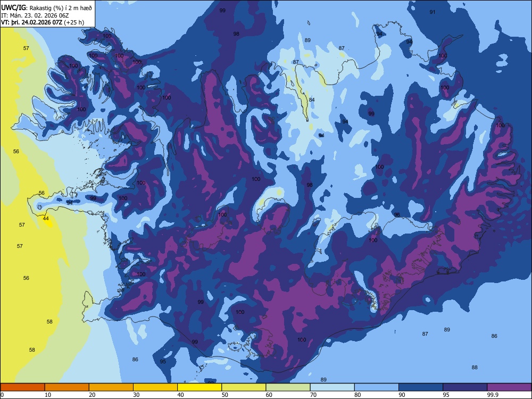Click the '44' humidity value on the map

46,219
